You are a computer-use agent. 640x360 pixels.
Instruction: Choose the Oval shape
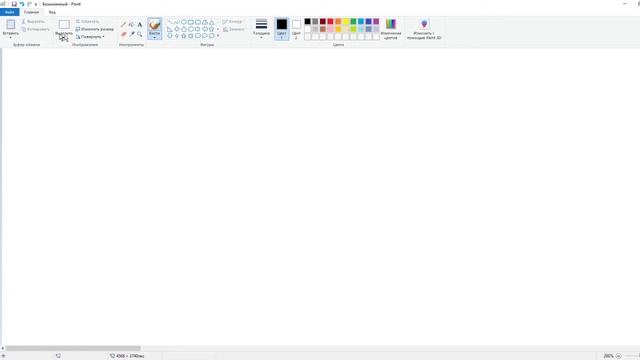(184, 22)
